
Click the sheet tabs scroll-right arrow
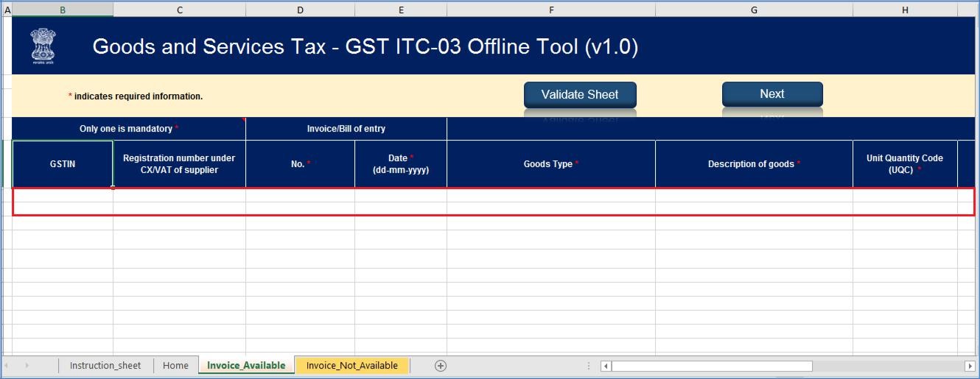(x=28, y=365)
